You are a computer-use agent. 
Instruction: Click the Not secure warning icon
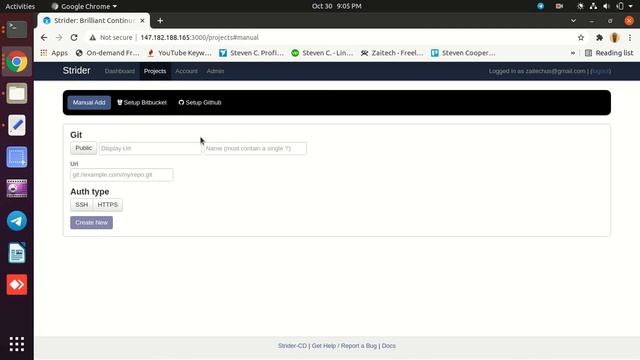93,38
